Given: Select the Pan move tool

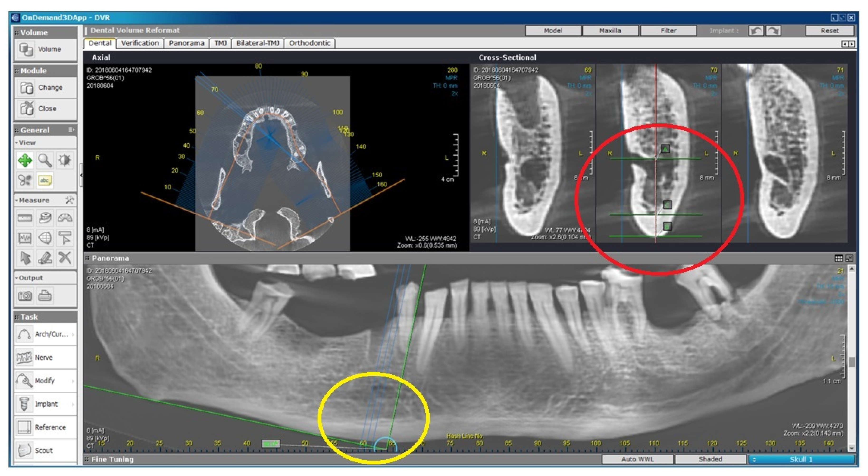Looking at the screenshot, I should 25,160.
